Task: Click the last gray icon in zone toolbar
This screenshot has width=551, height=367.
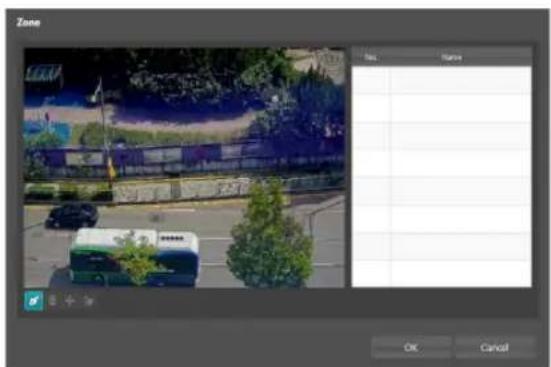Action: coord(88,301)
